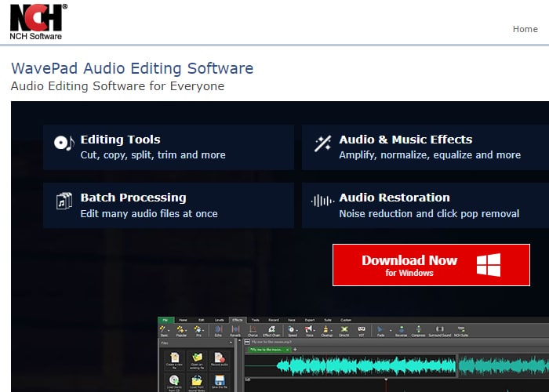Viewport: 549px width, 392px height.
Task: Click the Speed effect icon
Action: (292, 331)
